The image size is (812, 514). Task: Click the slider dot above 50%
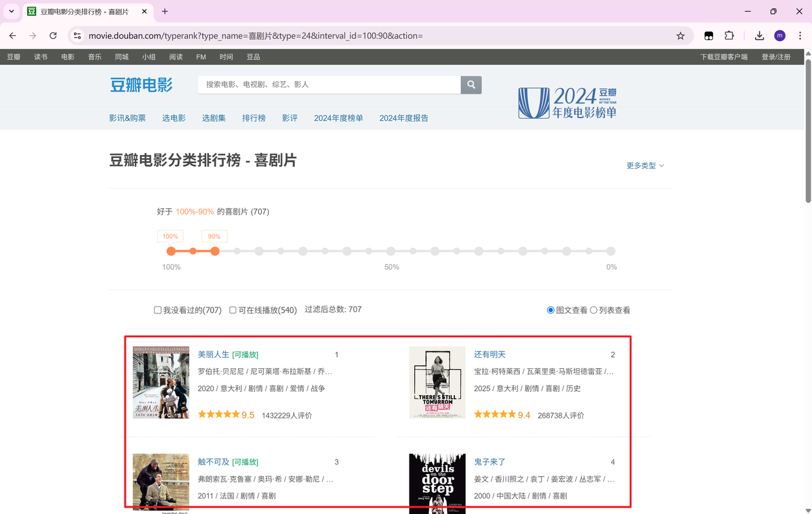point(391,251)
